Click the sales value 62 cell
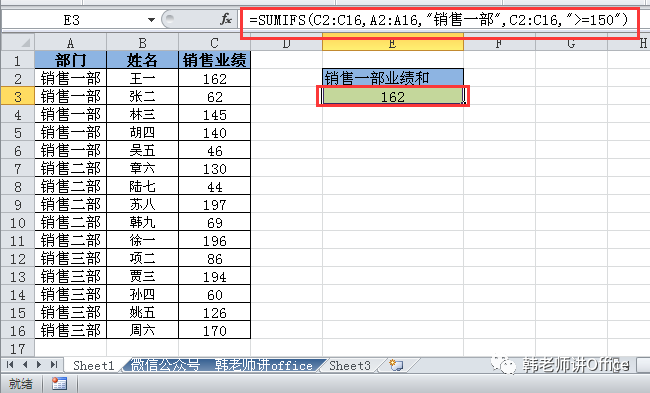 [214, 97]
